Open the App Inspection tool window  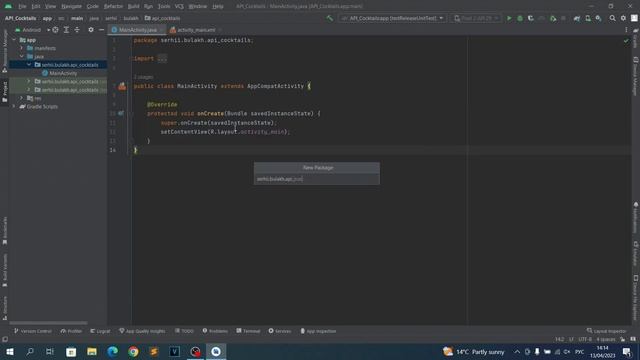point(318,331)
